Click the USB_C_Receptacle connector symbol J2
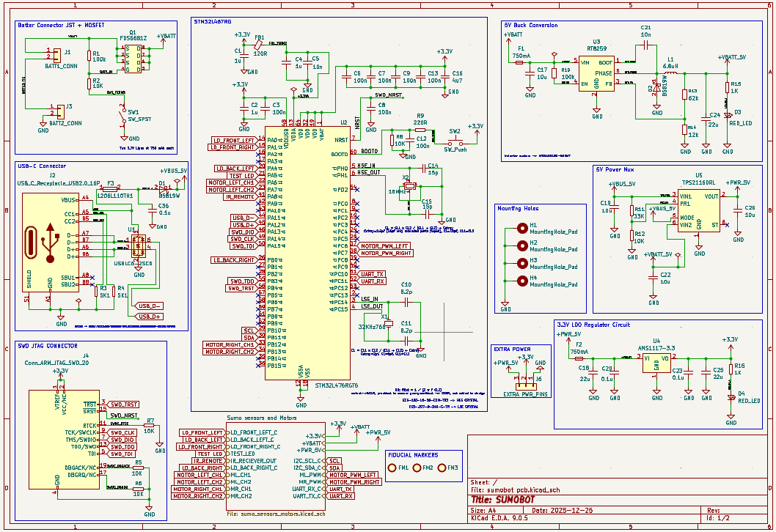Viewport: 776px width, 532px height. tap(51, 243)
